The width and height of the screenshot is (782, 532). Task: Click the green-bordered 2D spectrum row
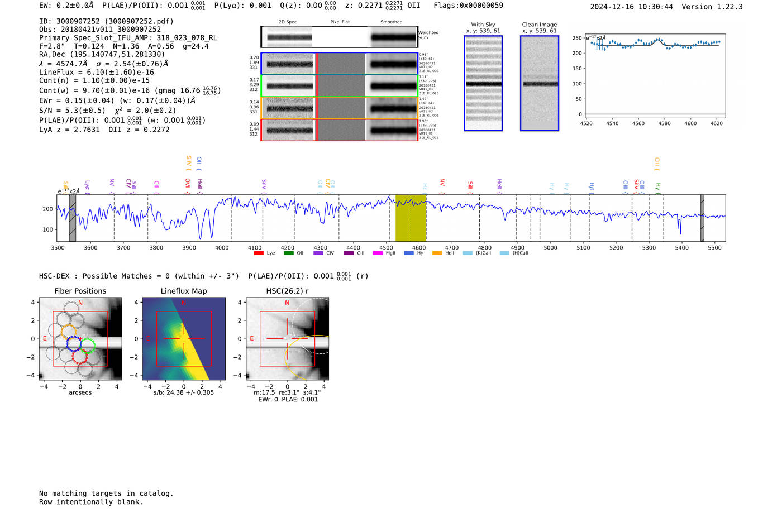coord(340,86)
